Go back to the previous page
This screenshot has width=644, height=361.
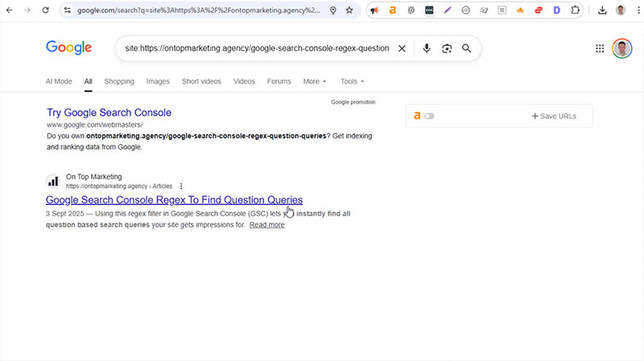9,10
